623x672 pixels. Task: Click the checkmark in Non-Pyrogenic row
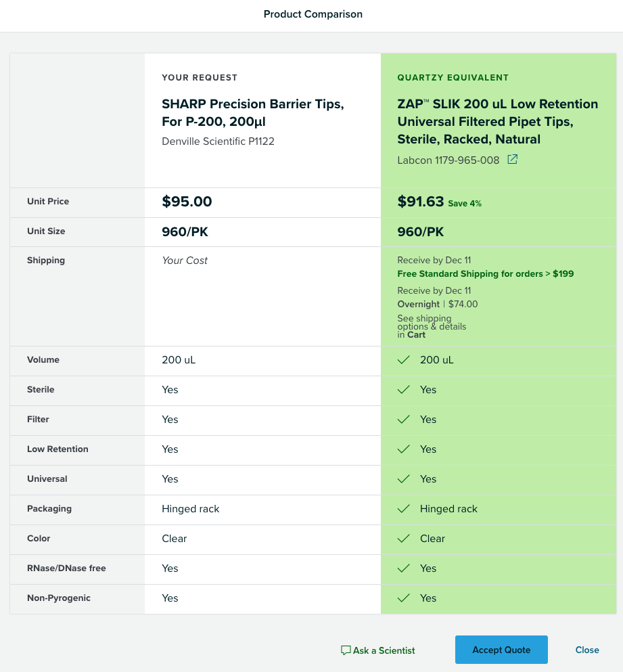coord(404,598)
